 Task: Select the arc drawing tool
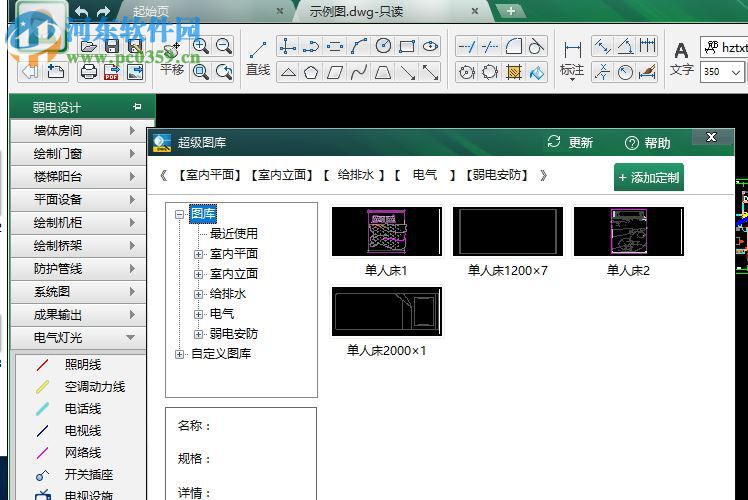(359, 46)
